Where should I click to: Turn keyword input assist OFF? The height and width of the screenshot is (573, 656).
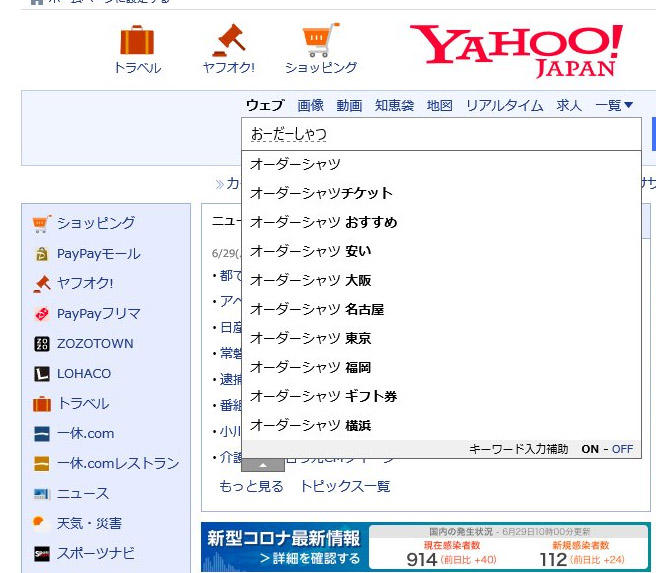coord(622,449)
